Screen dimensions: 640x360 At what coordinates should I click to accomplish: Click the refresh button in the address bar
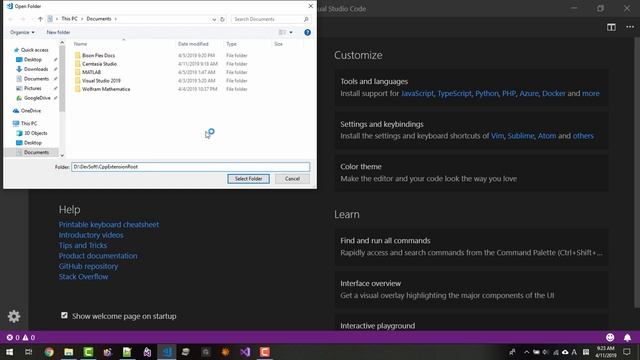(222, 19)
